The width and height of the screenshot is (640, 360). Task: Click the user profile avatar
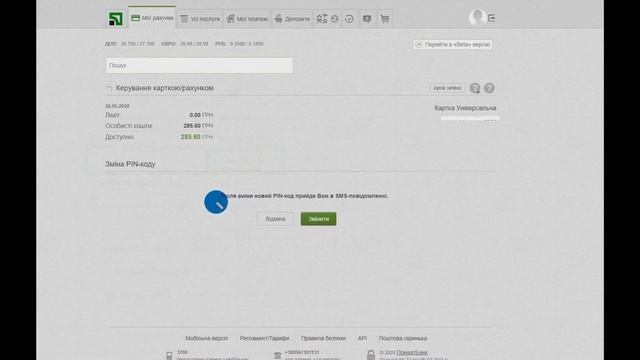(477, 17)
